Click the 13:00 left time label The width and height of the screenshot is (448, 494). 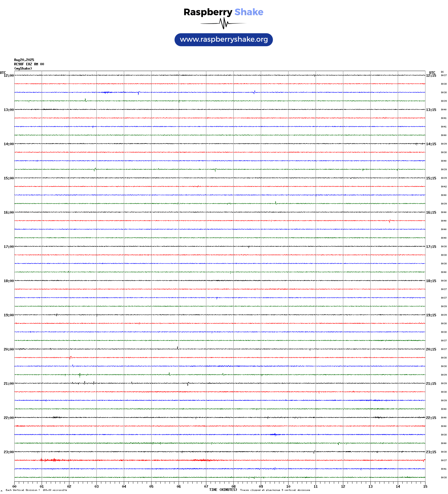[x=9, y=110]
